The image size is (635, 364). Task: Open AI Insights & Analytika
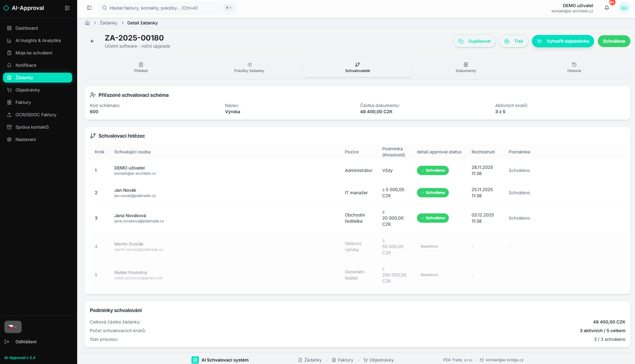pos(38,41)
